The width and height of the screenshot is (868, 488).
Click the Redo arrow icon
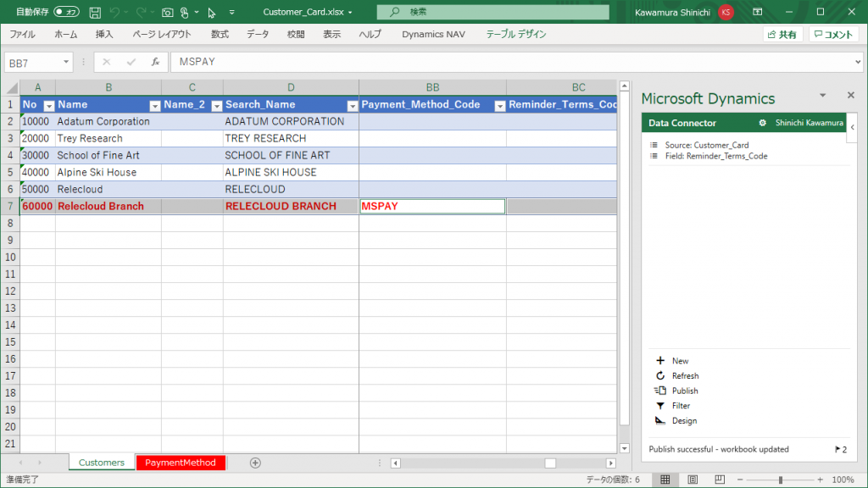pyautogui.click(x=142, y=12)
